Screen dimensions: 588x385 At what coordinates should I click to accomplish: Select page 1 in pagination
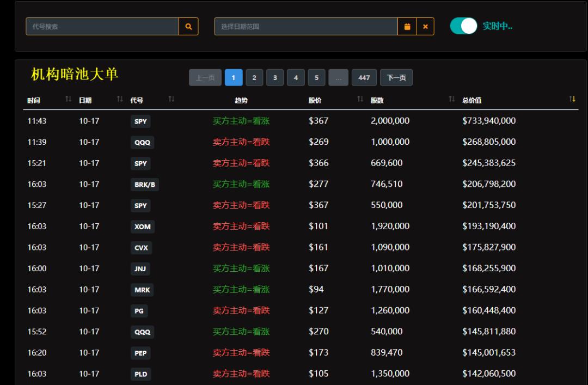coord(233,77)
